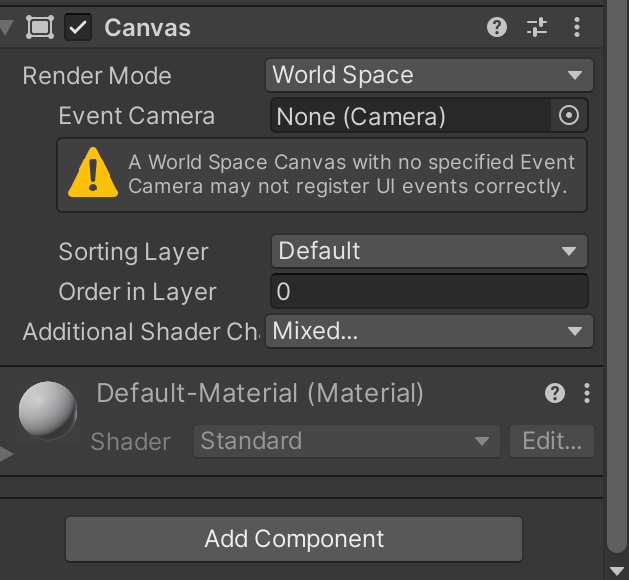Open Canvas component three-dot menu
629x580 pixels.
point(577,28)
